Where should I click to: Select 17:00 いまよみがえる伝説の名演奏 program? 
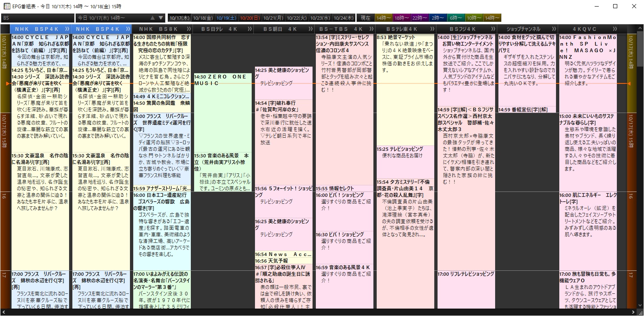[162, 289]
